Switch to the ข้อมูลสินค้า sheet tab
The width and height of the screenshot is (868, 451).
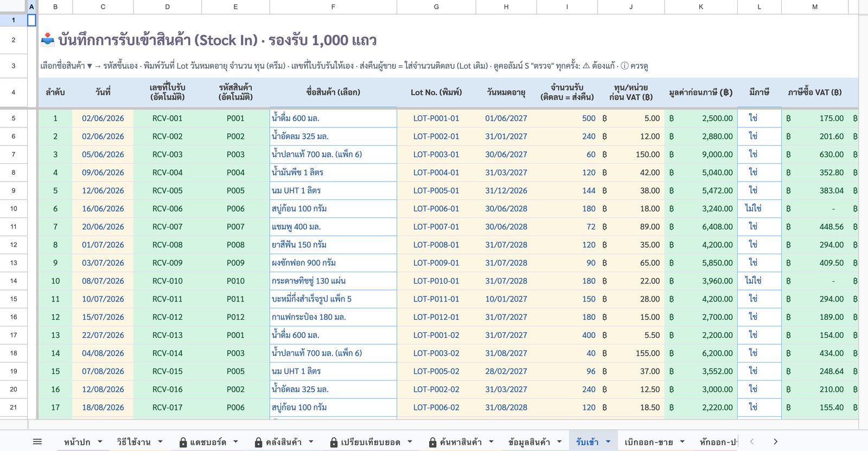pyautogui.click(x=529, y=442)
